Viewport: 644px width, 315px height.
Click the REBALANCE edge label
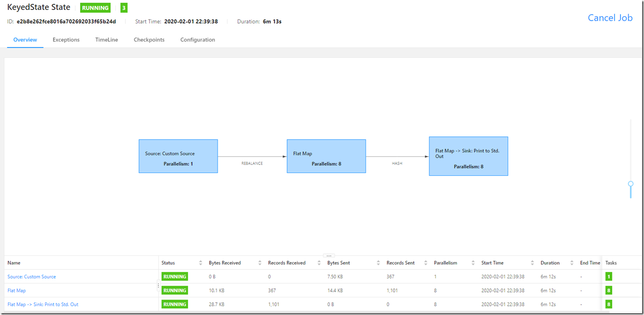click(x=252, y=164)
